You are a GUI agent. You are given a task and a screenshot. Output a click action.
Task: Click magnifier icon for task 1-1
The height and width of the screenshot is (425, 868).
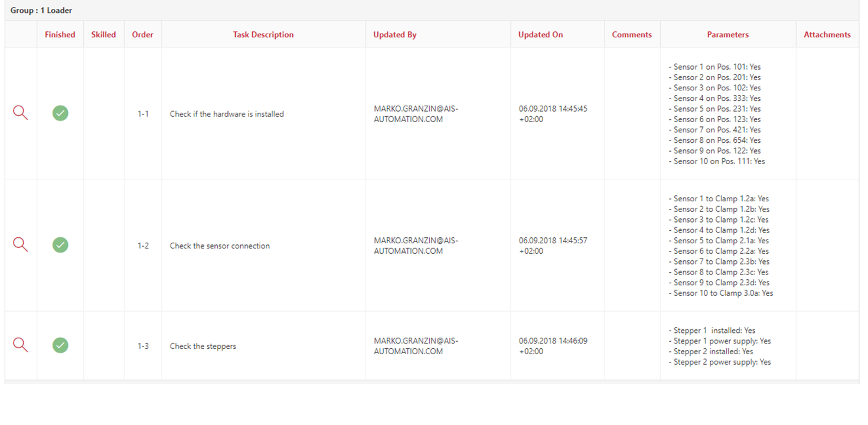[21, 113]
